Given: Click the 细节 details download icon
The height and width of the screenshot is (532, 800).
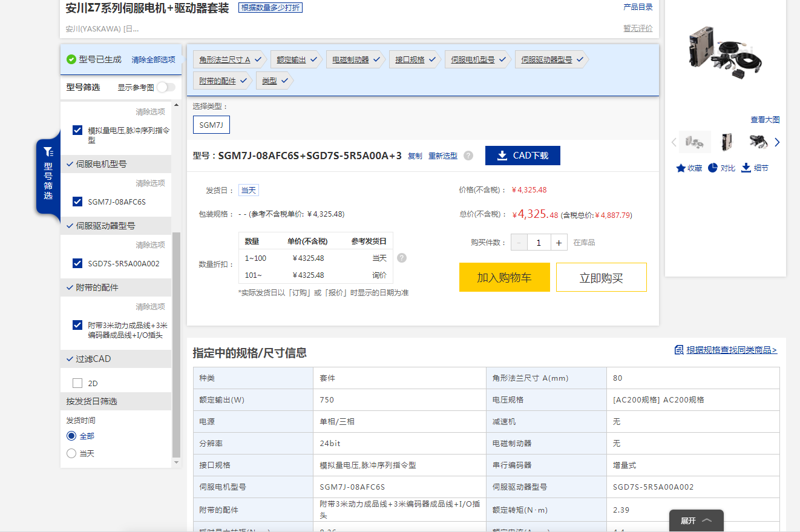Looking at the screenshot, I should 755,168.
